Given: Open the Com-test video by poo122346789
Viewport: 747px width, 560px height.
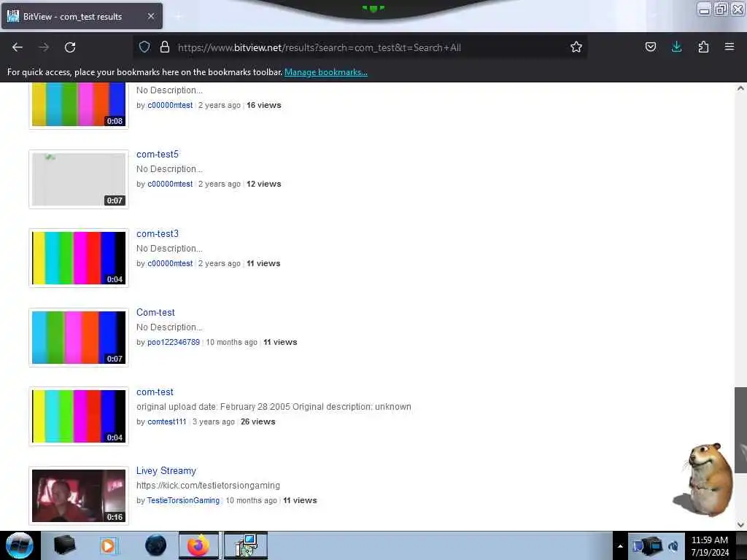Looking at the screenshot, I should pyautogui.click(x=155, y=312).
